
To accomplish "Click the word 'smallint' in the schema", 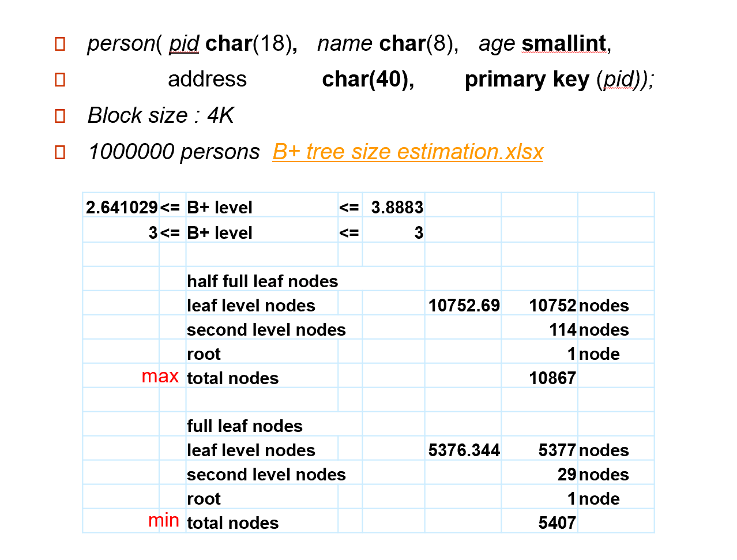I will click(563, 43).
